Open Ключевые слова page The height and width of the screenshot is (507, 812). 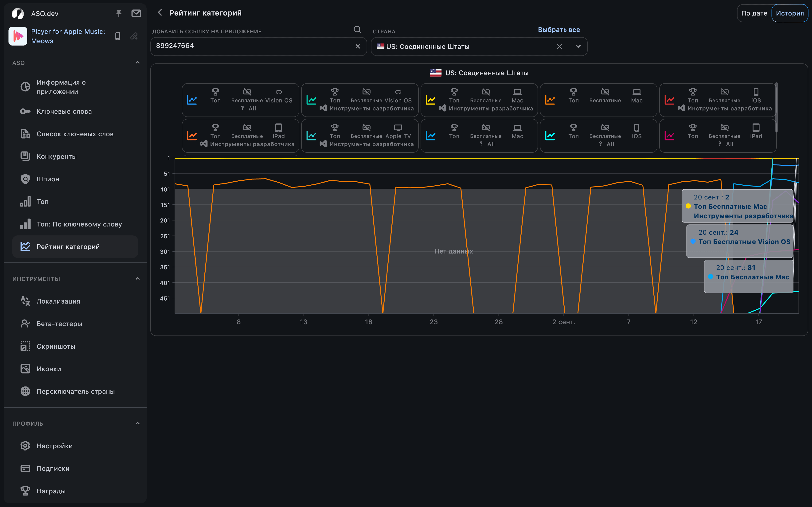(75, 111)
